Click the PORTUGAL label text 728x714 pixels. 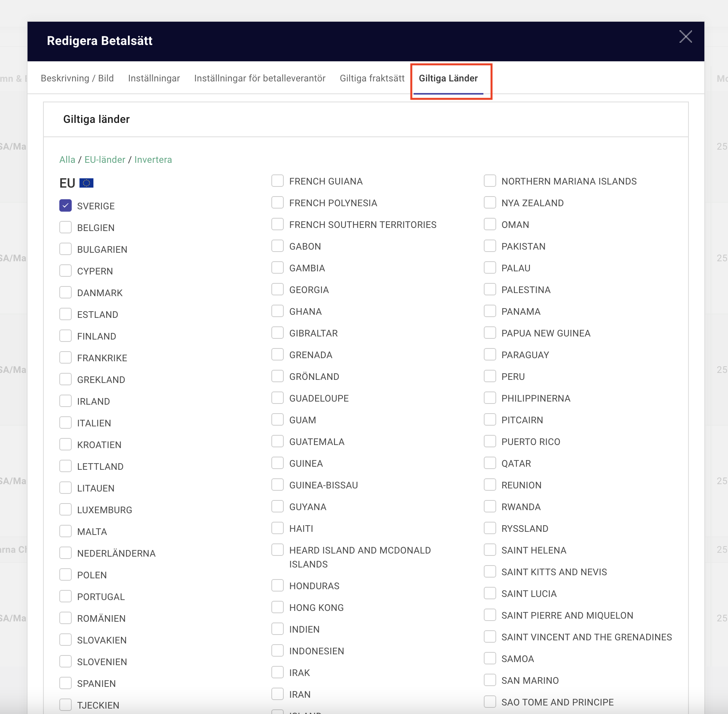coord(101,597)
